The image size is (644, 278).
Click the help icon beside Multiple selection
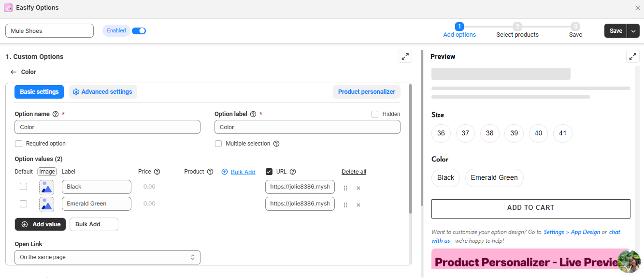tap(276, 144)
